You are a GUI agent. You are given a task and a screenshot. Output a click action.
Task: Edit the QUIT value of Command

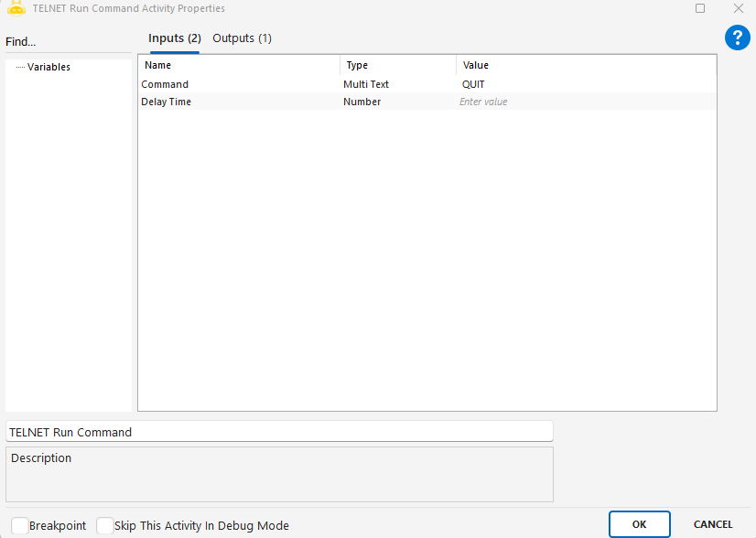coord(586,84)
